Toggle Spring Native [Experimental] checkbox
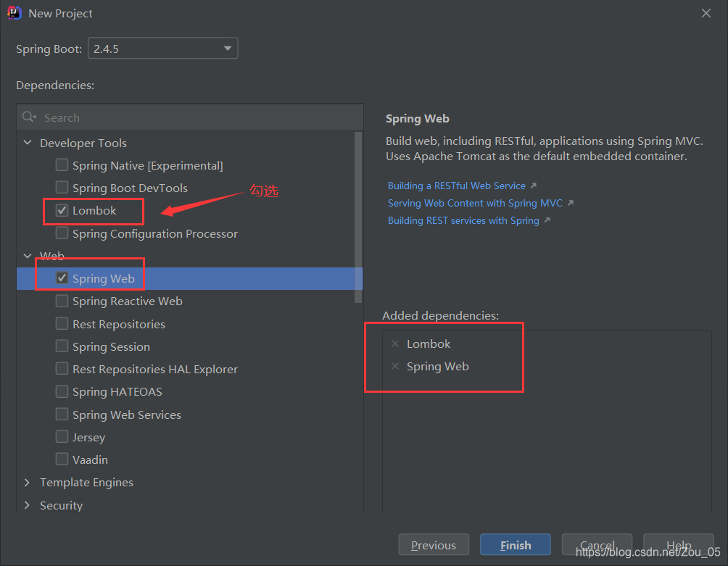The width and height of the screenshot is (728, 566). [x=62, y=165]
